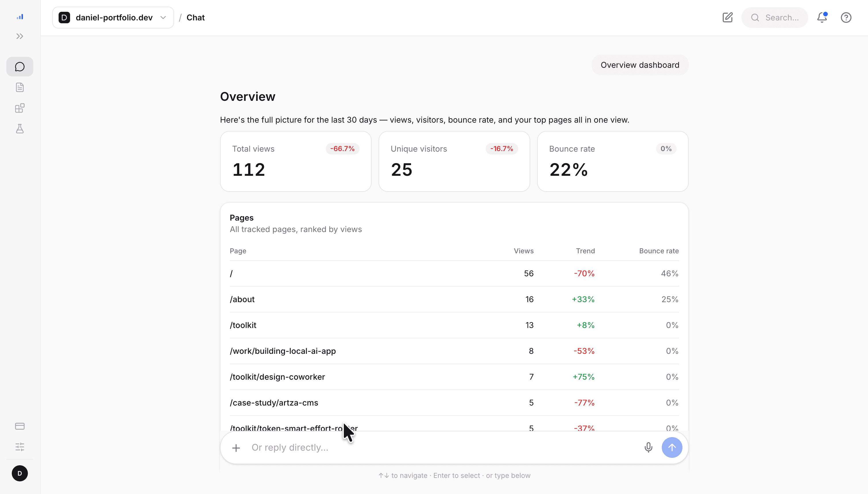
Task: Click the +33% trend value
Action: [x=583, y=299]
